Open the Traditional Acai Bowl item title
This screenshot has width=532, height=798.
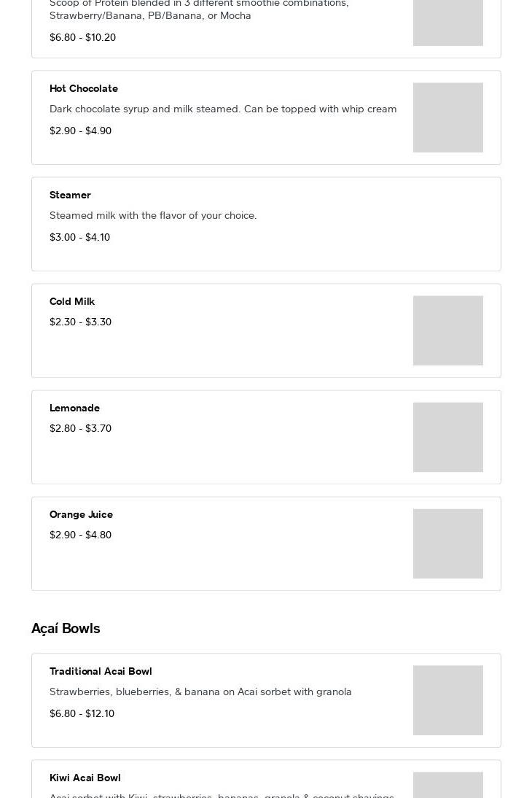coord(101,671)
